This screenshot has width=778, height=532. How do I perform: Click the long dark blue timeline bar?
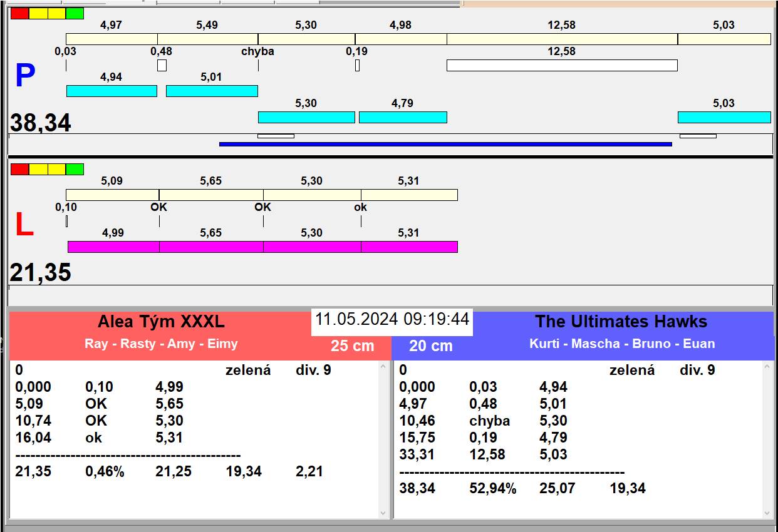pyautogui.click(x=445, y=144)
